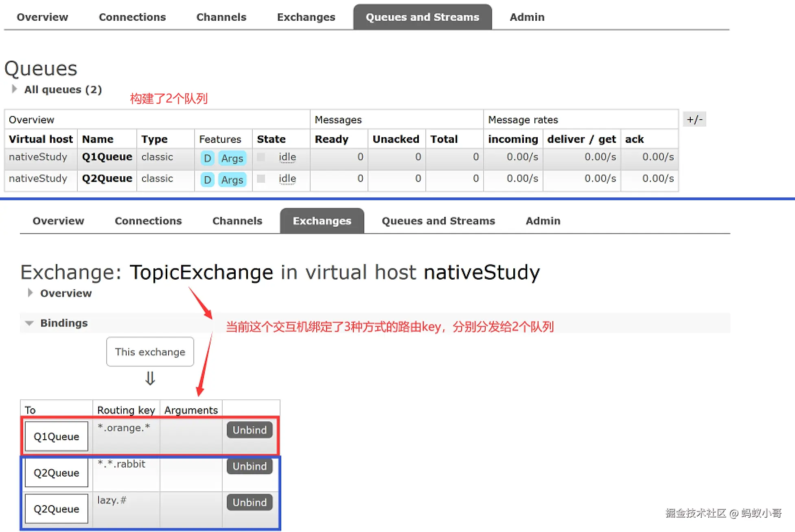Click the state indicator square for Q2Queue
The height and width of the screenshot is (532, 795).
point(261,179)
